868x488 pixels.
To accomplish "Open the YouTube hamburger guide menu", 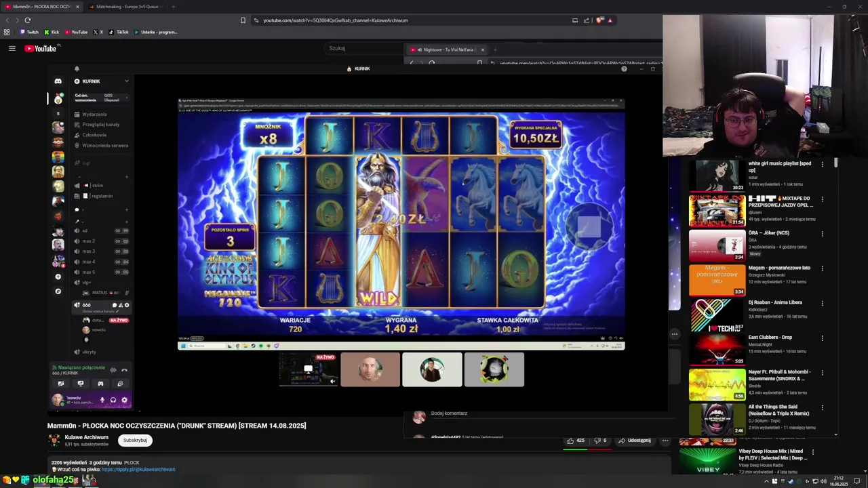I will pos(12,48).
